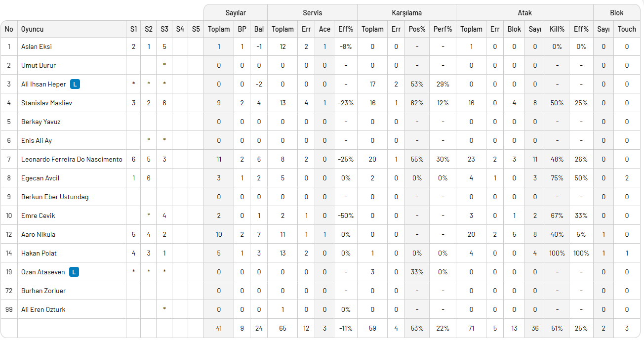Click the Ace column header
The width and height of the screenshot is (644, 344).
coord(324,29)
